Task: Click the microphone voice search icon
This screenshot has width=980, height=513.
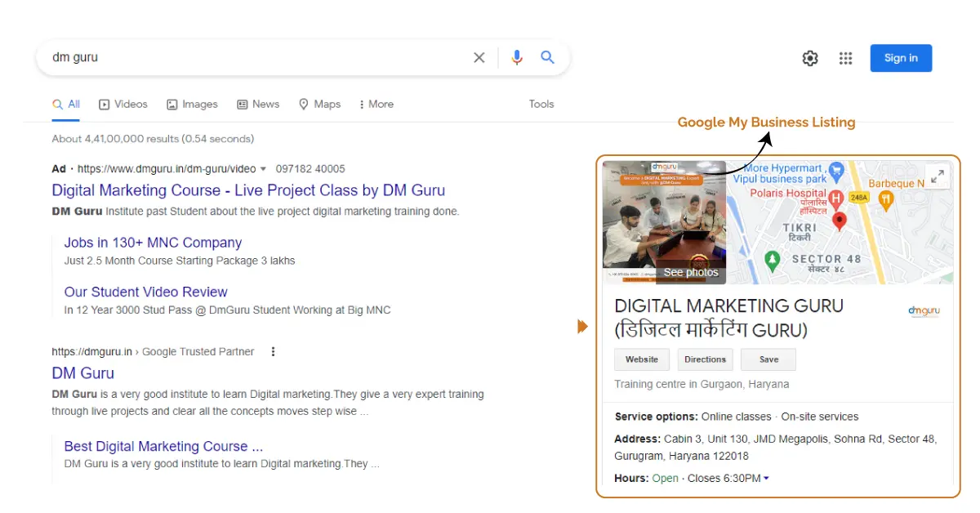Action: point(516,58)
